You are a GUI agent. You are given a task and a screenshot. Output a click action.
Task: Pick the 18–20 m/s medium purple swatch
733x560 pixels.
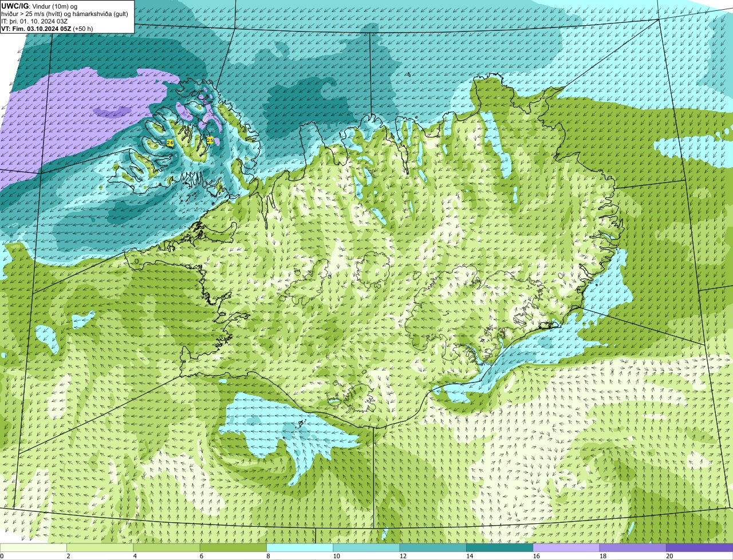point(633,547)
